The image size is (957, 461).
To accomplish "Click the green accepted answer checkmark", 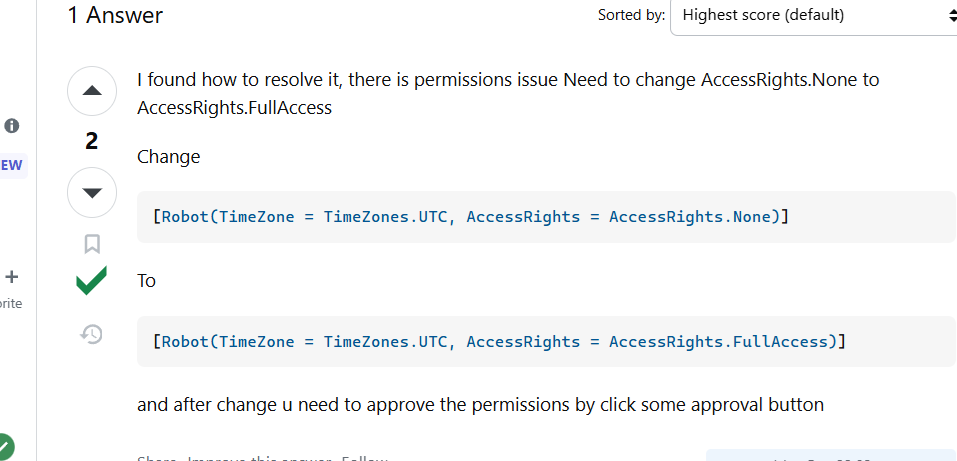I will coord(92,280).
